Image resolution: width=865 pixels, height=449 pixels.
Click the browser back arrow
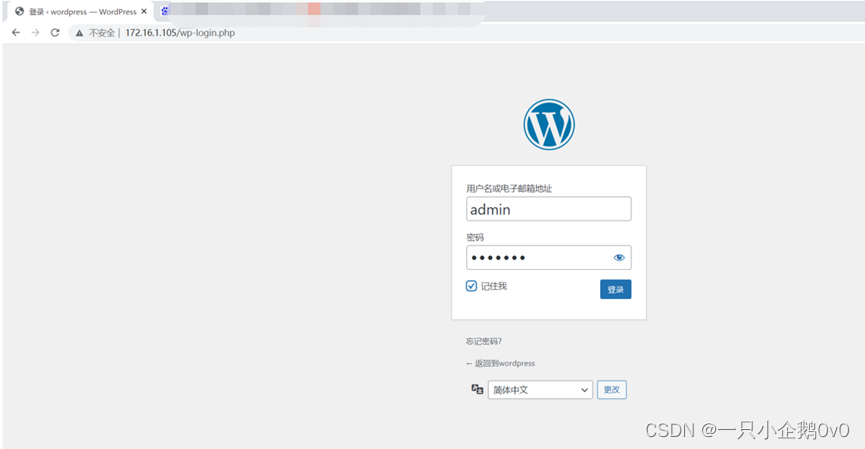pos(16,33)
